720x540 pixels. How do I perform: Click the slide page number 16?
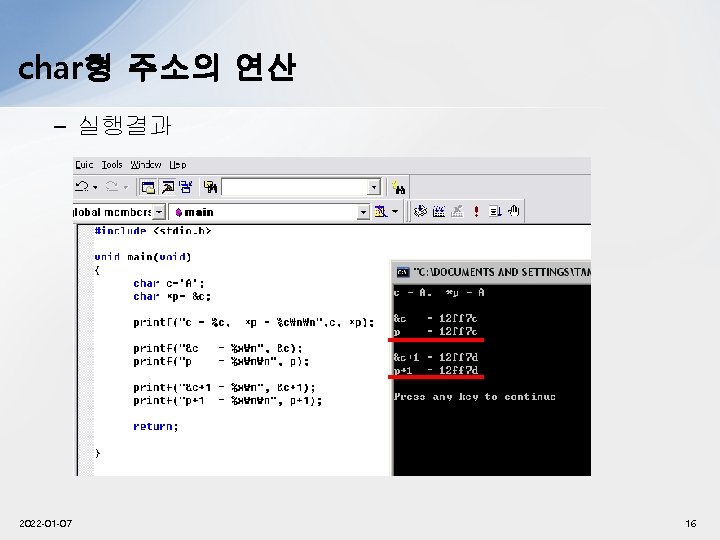click(x=691, y=523)
